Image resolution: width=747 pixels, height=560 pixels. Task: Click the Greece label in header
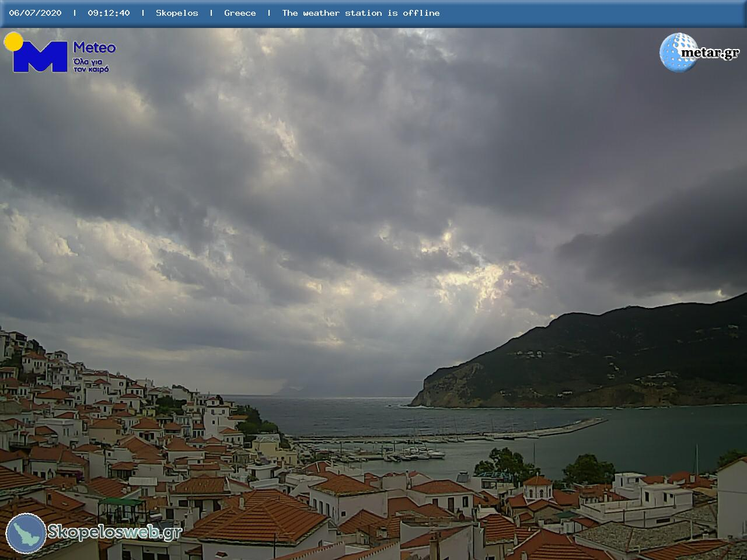pos(240,13)
